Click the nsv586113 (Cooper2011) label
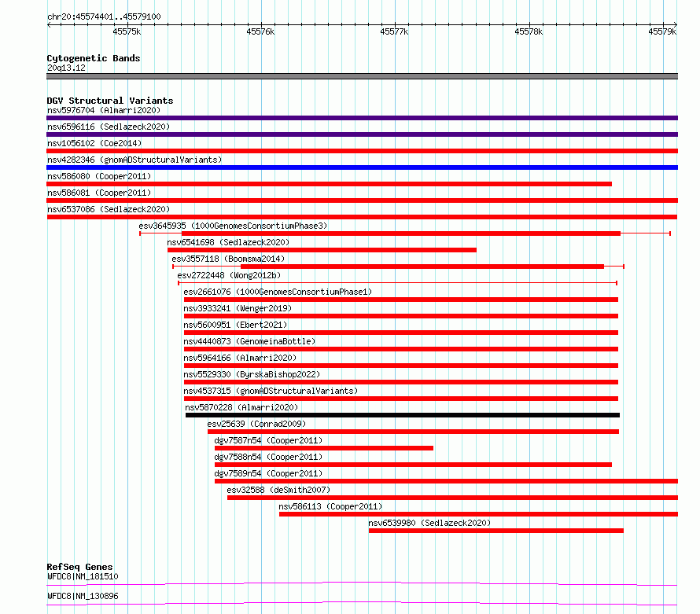The width and height of the screenshot is (700, 614). tap(331, 506)
